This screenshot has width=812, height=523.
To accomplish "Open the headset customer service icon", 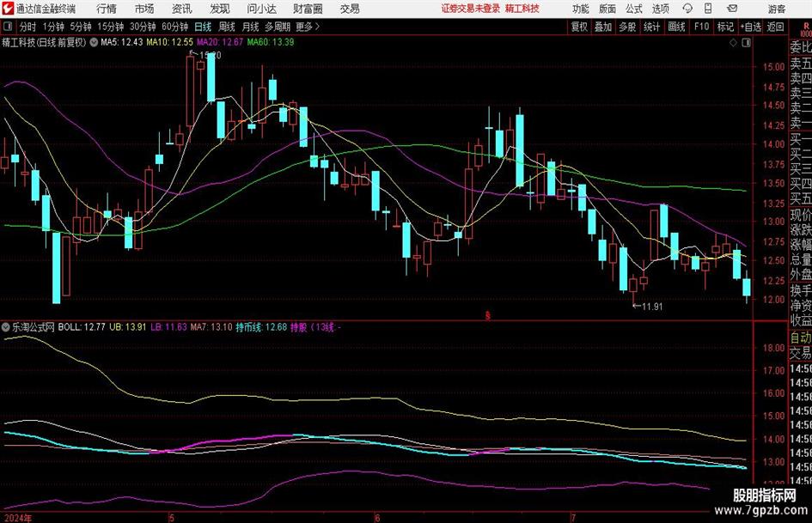I will [687, 9].
